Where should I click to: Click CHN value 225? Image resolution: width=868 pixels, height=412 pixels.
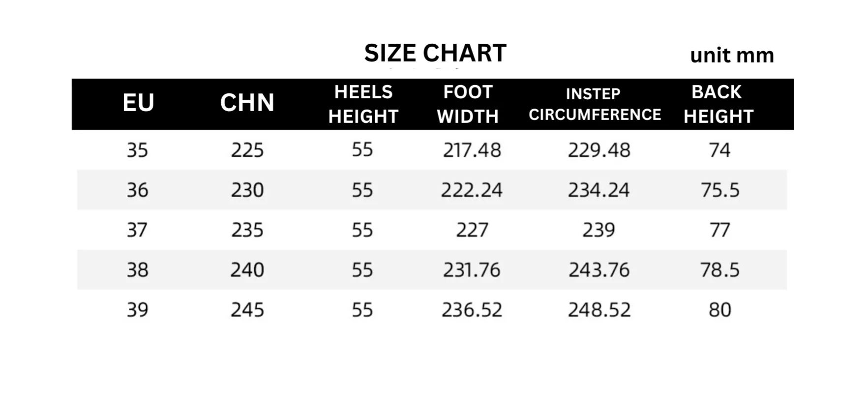[247, 150]
